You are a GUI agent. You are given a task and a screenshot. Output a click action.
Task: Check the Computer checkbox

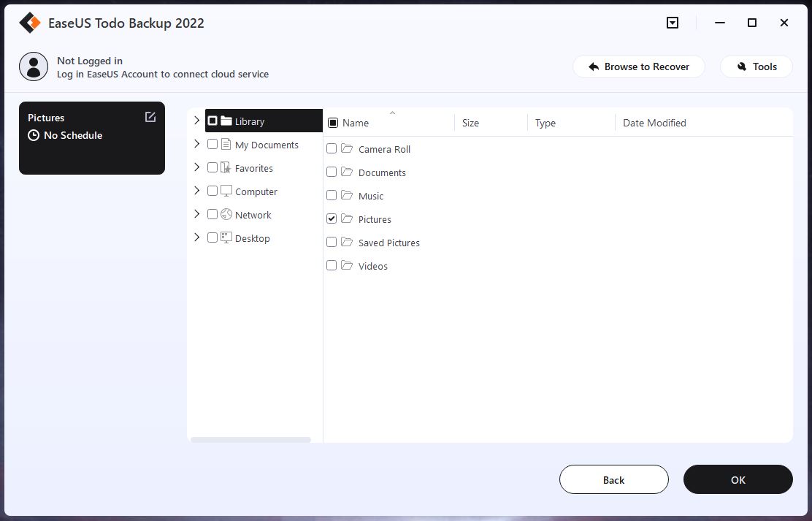212,191
